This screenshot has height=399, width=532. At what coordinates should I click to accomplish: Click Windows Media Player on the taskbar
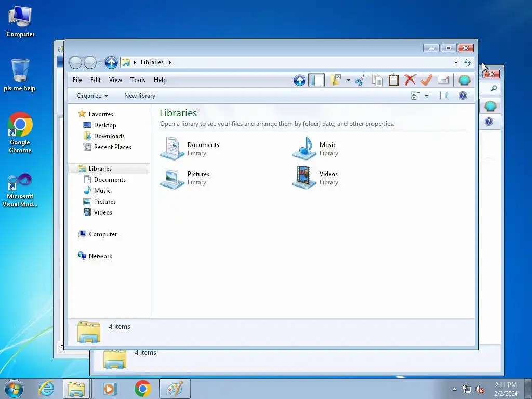coord(109,389)
